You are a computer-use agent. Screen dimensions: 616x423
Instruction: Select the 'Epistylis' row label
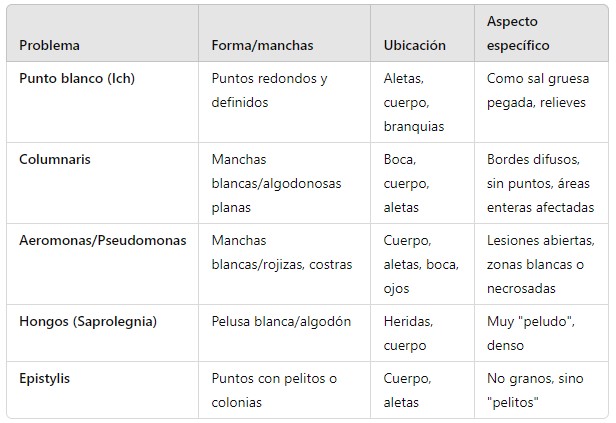pos(44,379)
